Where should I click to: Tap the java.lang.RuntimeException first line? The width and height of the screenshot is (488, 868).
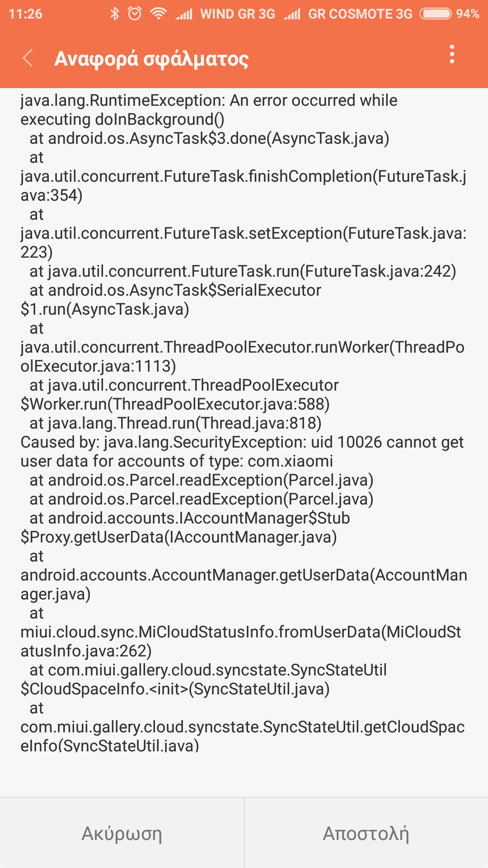point(209,100)
